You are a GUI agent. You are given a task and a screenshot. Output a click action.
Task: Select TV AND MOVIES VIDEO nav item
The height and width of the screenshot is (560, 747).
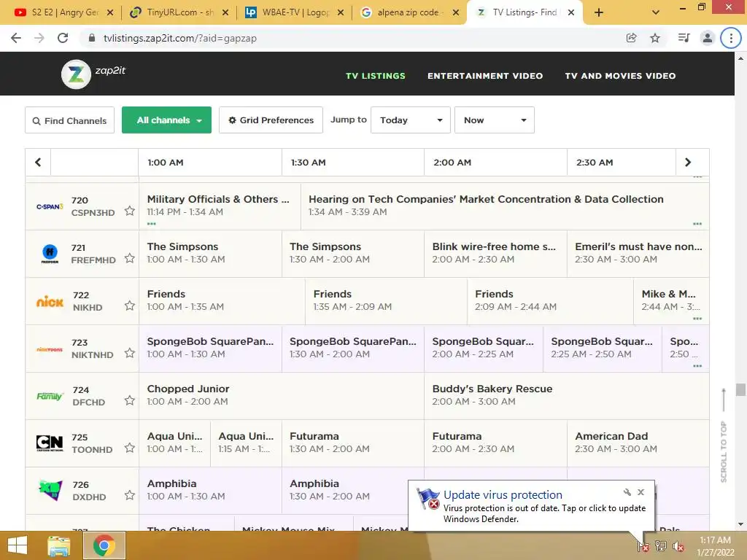tap(620, 76)
